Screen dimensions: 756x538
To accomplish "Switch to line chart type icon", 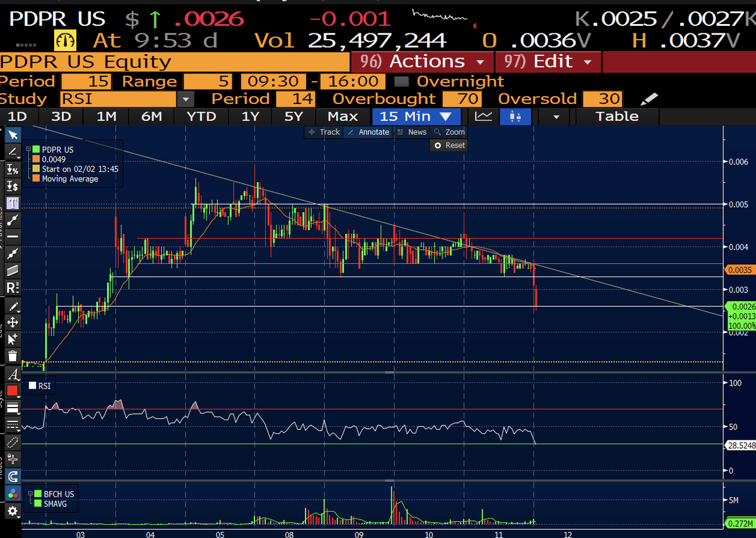I will coord(484,117).
